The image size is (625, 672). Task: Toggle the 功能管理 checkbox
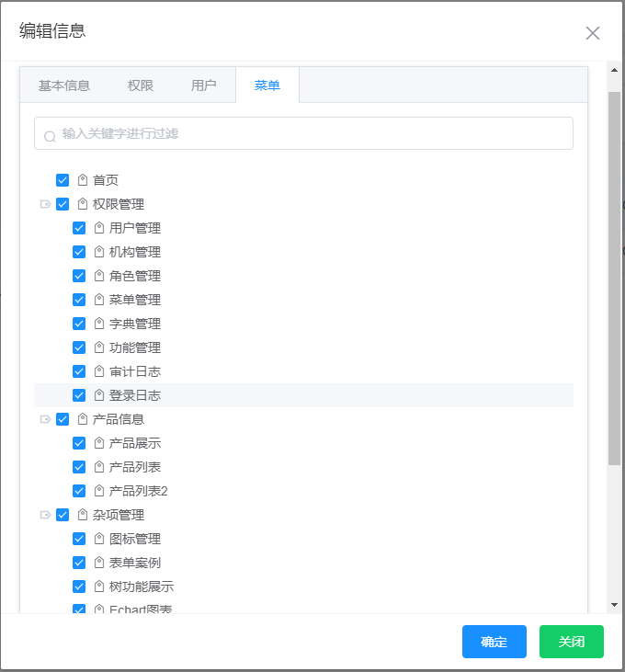tap(79, 347)
